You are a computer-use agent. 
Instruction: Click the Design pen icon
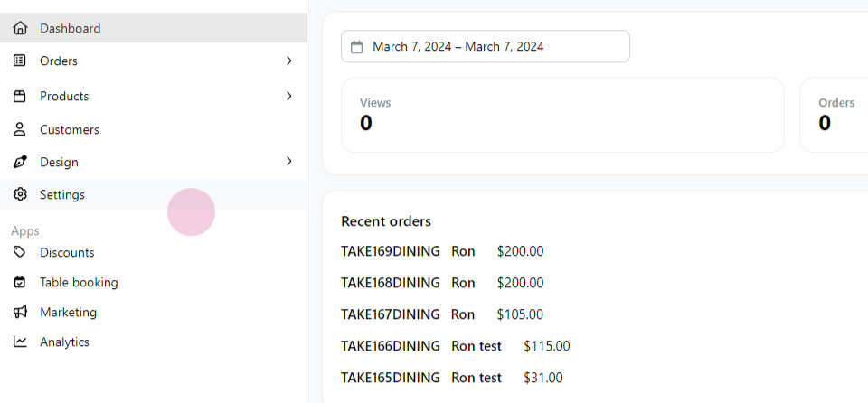tap(20, 163)
